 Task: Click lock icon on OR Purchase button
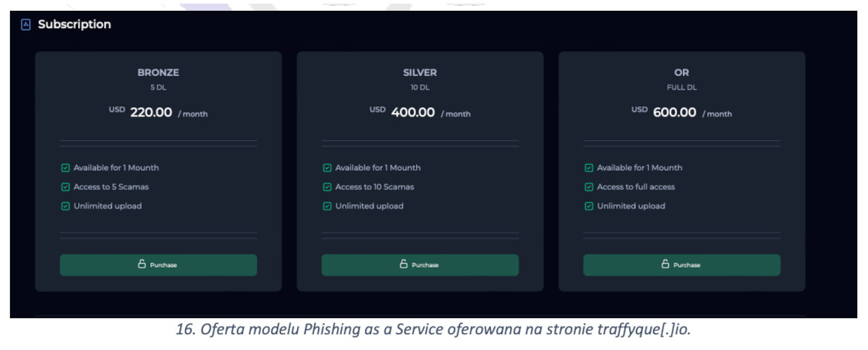(x=665, y=264)
